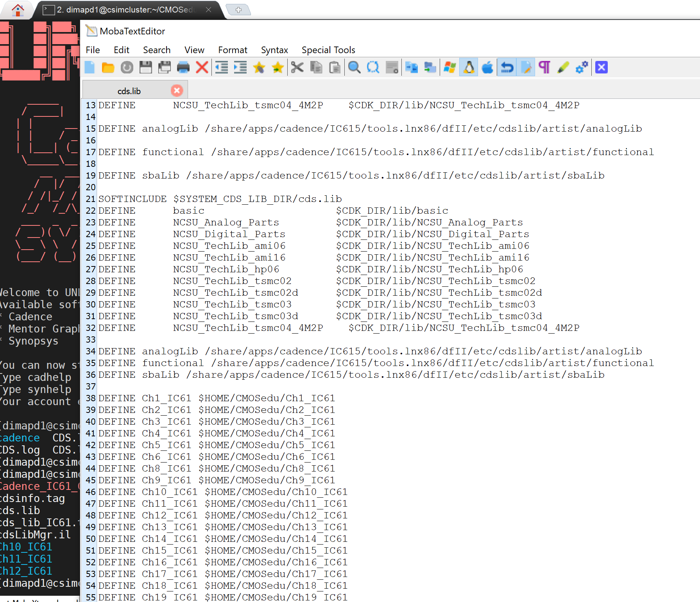
Task: Toggle word wrap arrow icon
Action: coord(507,68)
